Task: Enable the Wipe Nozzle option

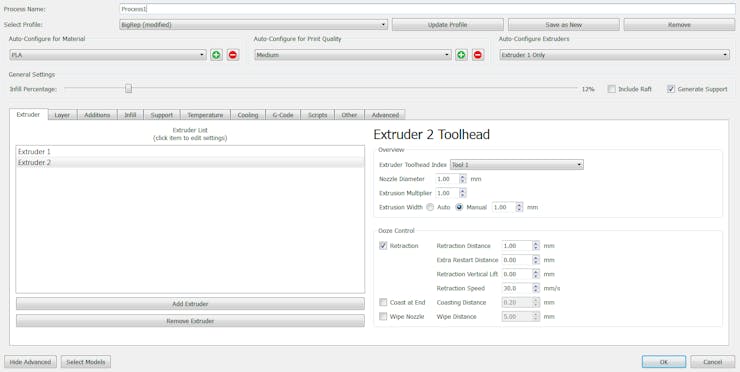Action: point(383,316)
